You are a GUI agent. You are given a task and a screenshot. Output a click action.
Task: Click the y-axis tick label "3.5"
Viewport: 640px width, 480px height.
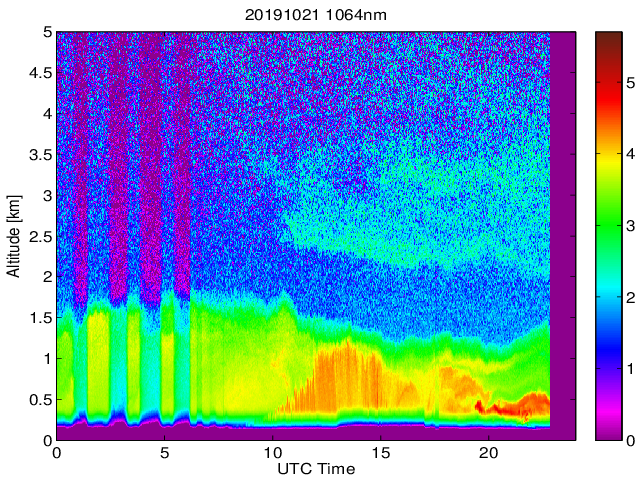[x=41, y=155]
